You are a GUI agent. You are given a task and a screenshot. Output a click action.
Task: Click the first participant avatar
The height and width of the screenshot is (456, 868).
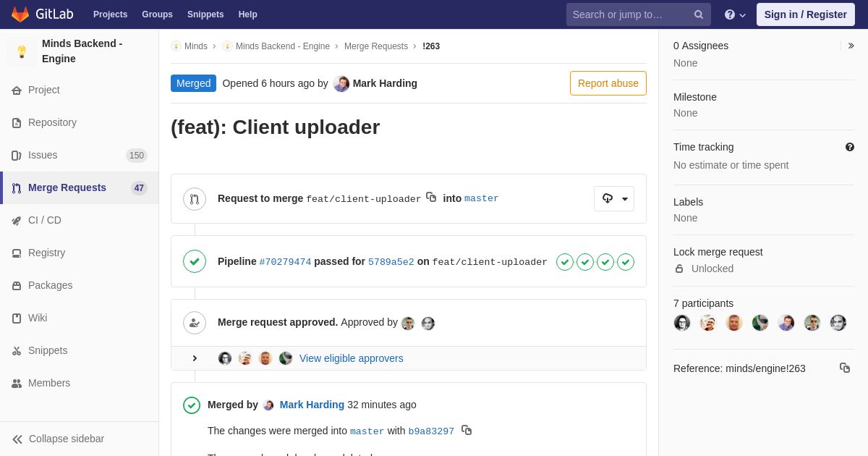click(682, 323)
